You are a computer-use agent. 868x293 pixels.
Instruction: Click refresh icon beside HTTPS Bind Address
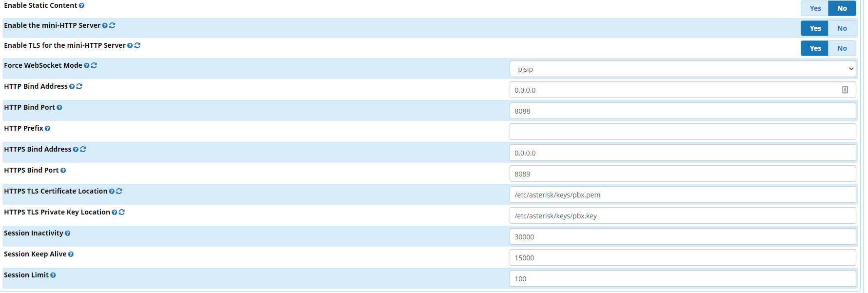(83, 149)
